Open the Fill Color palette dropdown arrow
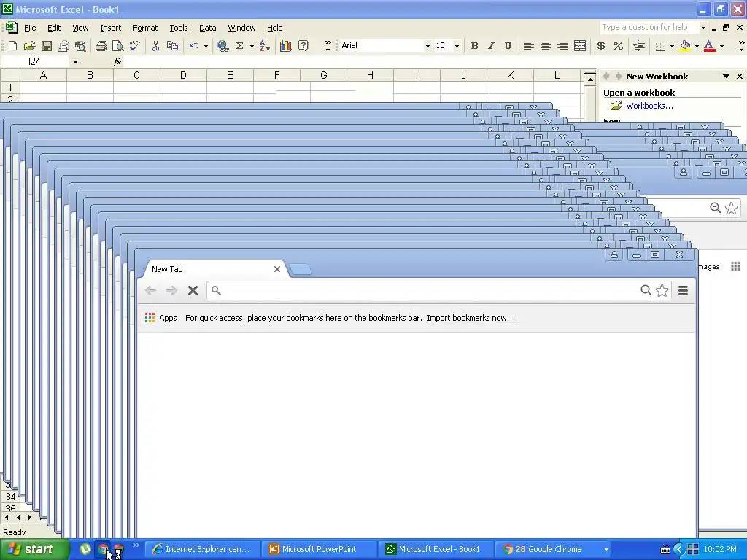Viewport: 747px width, 560px height. click(697, 46)
